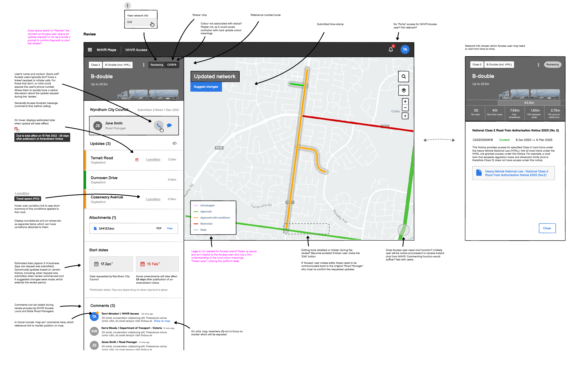588x376 pixels.
Task: Select View network info menu item
Action: coord(138,16)
